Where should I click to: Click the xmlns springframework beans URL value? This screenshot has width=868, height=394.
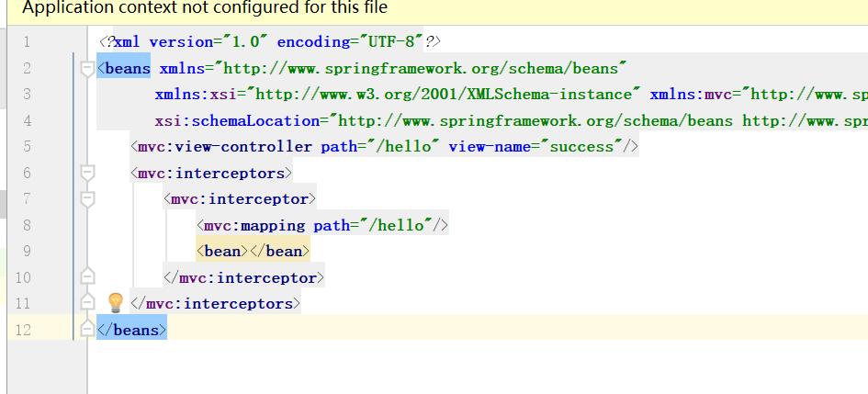(420, 69)
